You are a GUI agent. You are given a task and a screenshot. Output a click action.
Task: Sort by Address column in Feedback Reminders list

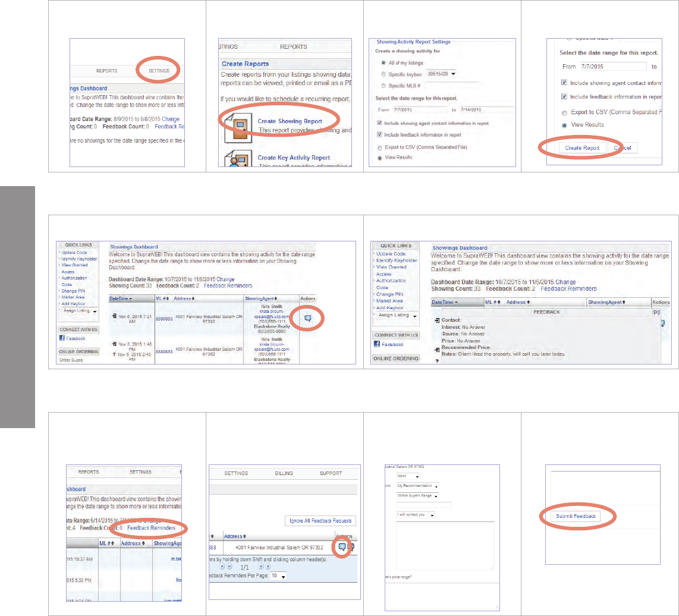(235, 536)
